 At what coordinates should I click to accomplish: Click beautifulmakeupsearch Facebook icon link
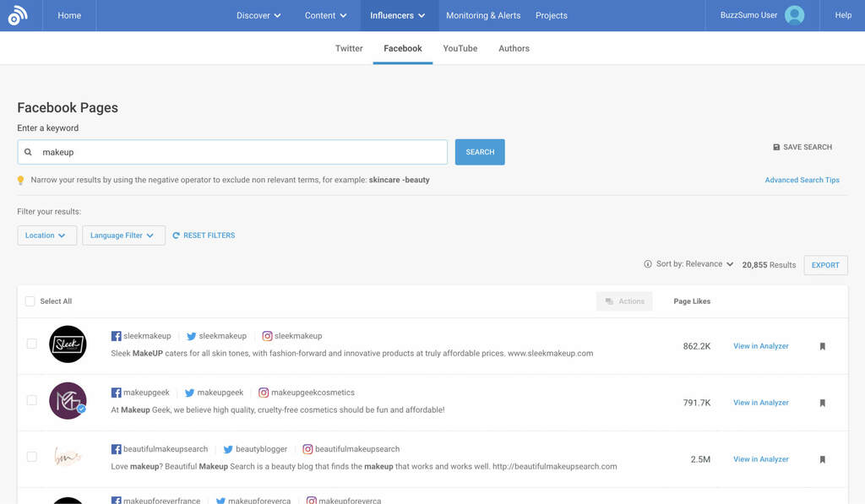(x=117, y=449)
